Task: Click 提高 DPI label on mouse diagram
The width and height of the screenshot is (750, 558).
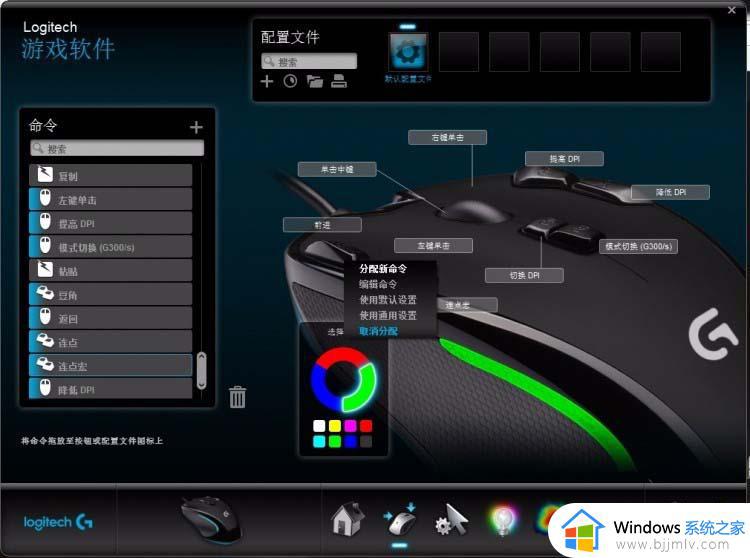Action: [564, 159]
